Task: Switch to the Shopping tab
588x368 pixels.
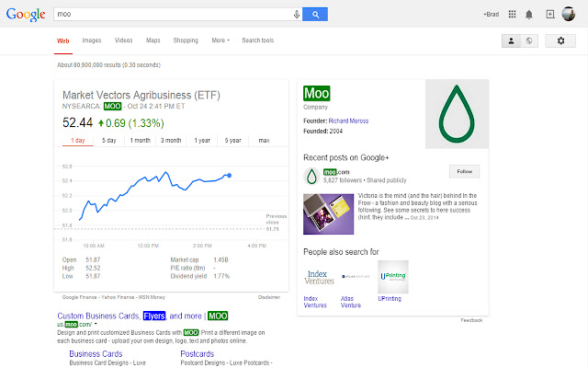Action: (186, 40)
